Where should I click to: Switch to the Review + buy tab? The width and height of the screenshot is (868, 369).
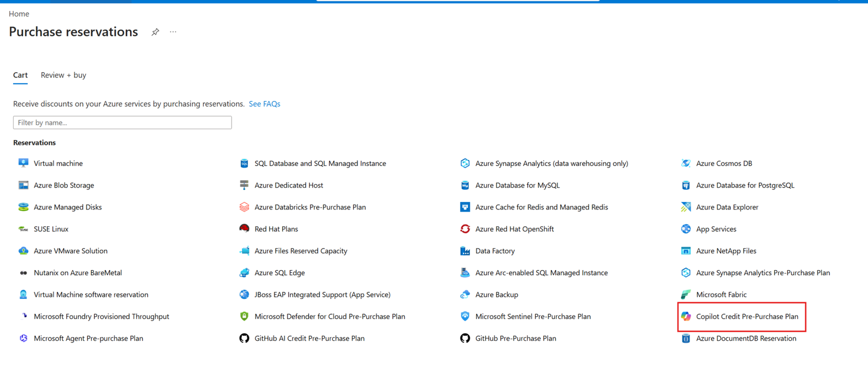click(x=63, y=75)
